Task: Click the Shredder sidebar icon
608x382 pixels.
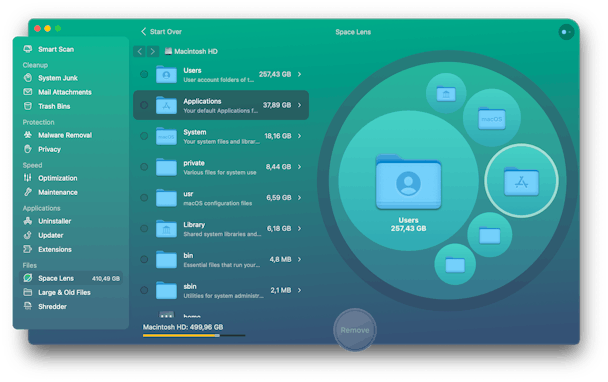Action: (28, 306)
